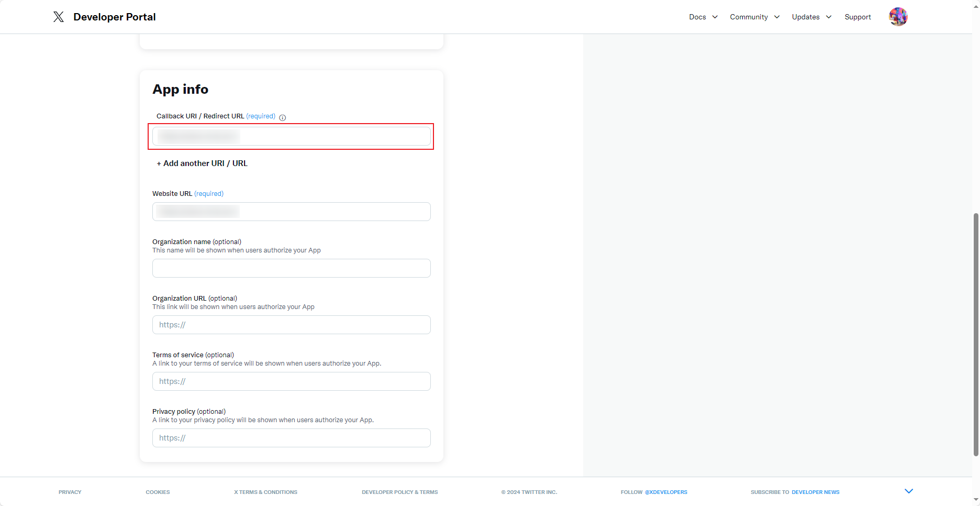
Task: Add another URI / URL
Action: (x=202, y=163)
